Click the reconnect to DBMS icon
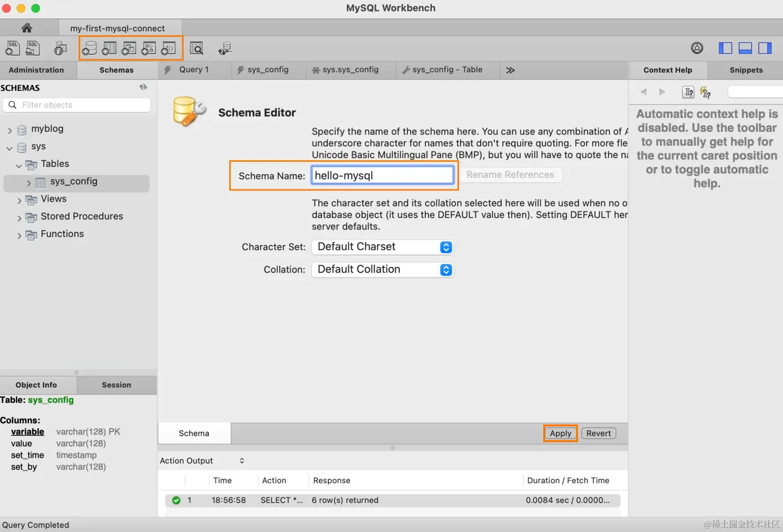783x532 pixels. 225,48
